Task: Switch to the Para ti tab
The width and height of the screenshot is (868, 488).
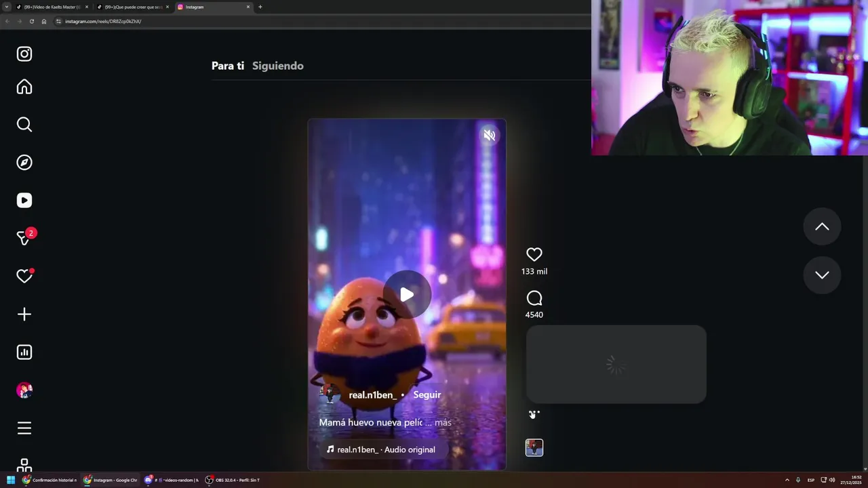Action: point(228,66)
